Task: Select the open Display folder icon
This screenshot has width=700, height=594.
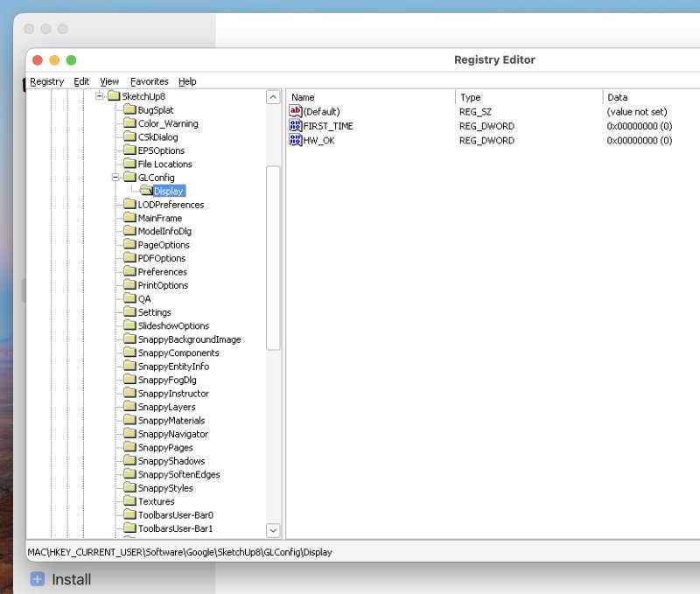Action: click(145, 191)
